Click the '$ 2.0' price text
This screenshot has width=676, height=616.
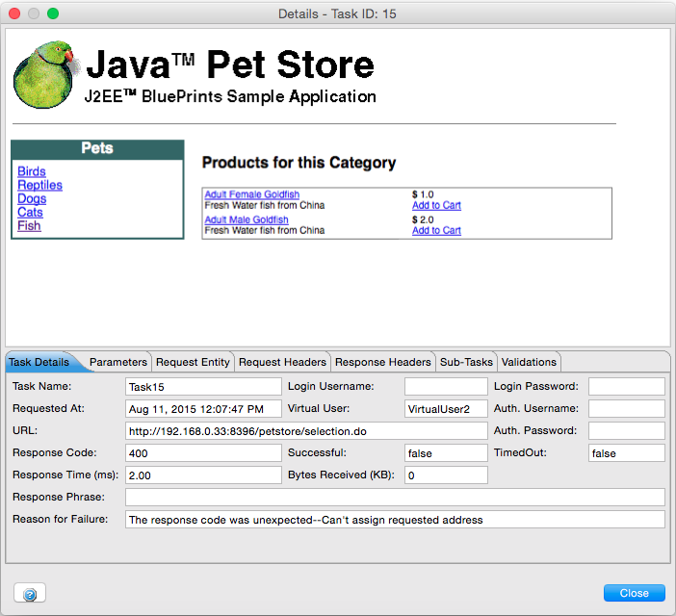(x=423, y=219)
